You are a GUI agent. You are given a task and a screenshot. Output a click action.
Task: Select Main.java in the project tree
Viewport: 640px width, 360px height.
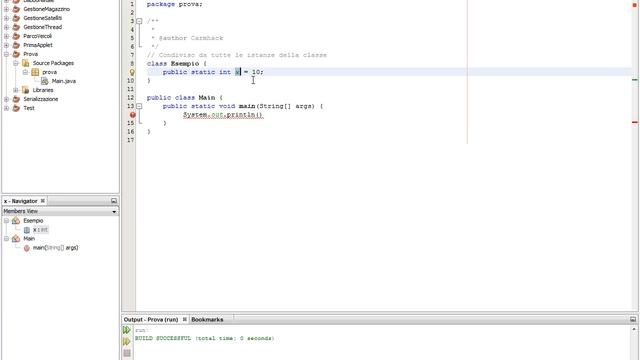click(x=64, y=81)
